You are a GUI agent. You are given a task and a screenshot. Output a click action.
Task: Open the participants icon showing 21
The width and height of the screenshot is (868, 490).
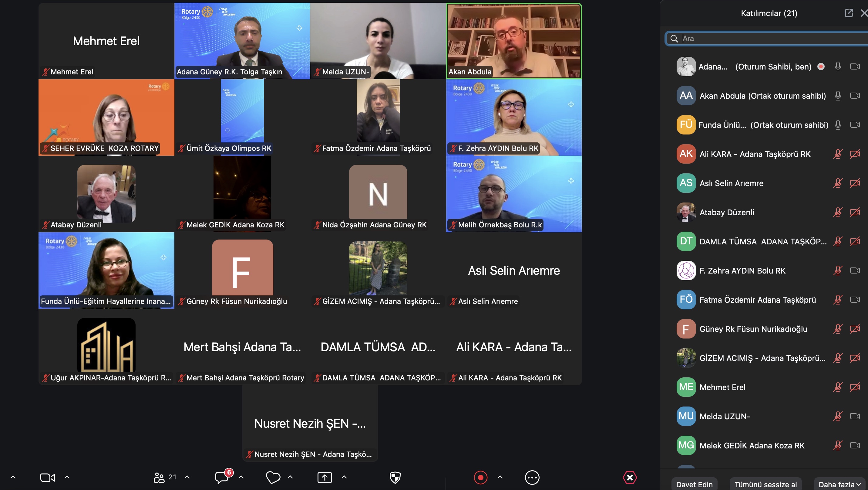(159, 478)
